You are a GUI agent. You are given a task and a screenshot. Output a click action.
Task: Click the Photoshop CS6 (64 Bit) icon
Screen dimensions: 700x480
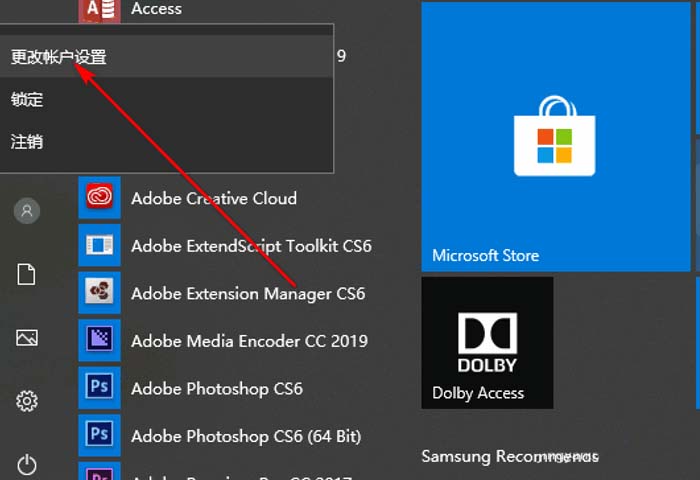tap(99, 435)
